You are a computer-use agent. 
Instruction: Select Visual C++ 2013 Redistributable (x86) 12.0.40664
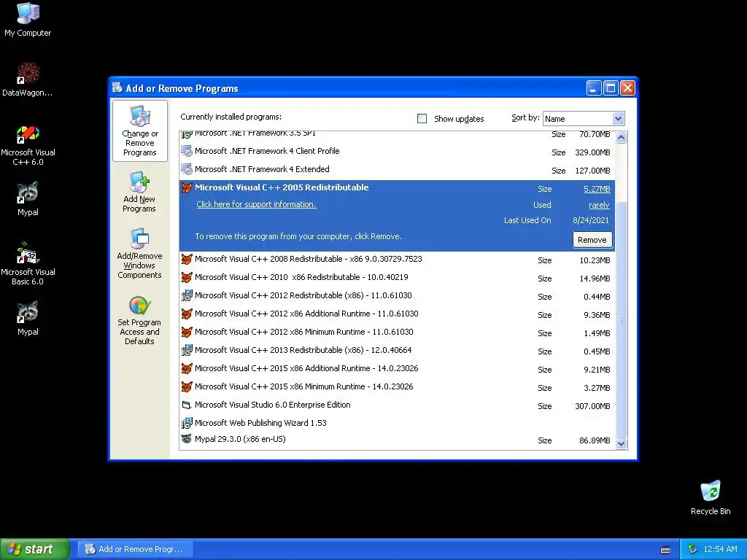[x=397, y=351]
